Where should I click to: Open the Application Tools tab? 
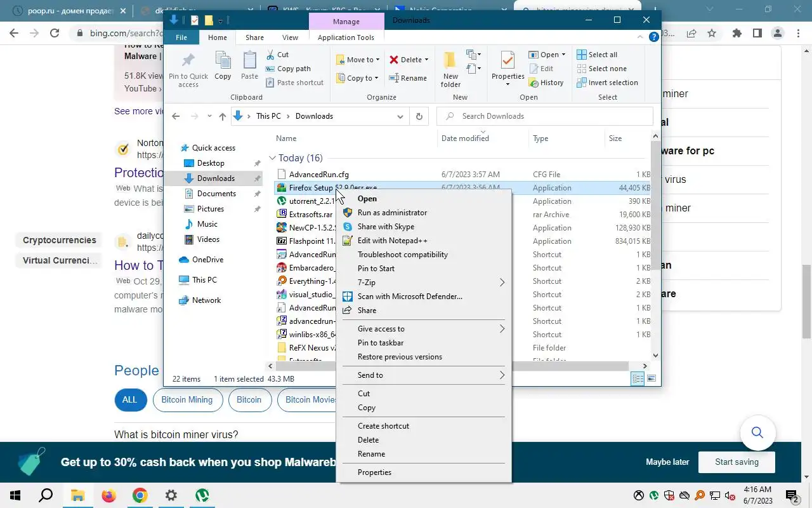click(346, 37)
